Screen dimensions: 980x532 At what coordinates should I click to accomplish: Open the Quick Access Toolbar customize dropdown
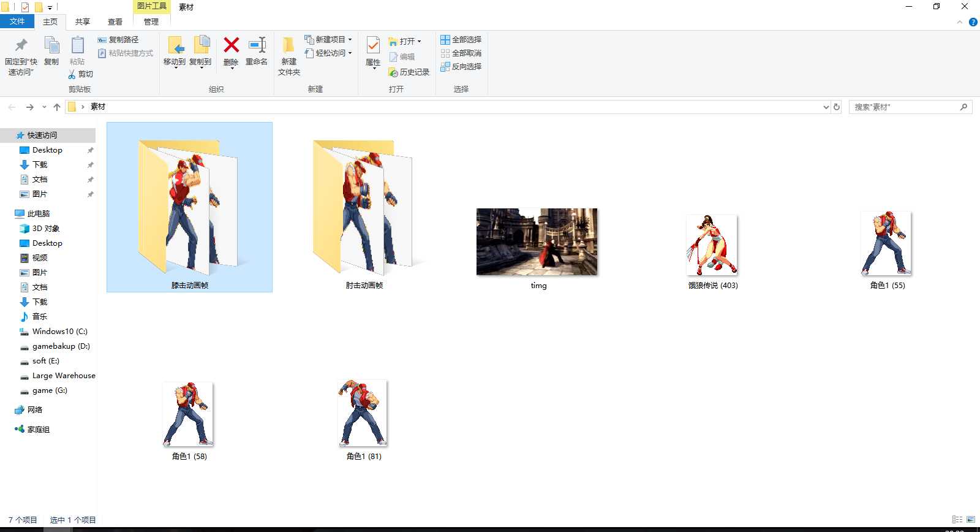click(x=50, y=7)
